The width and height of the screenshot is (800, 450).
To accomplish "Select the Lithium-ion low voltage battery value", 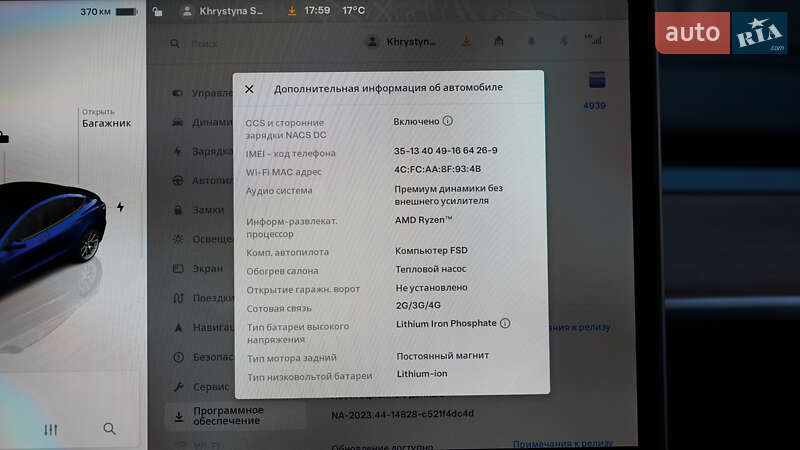I will (422, 373).
